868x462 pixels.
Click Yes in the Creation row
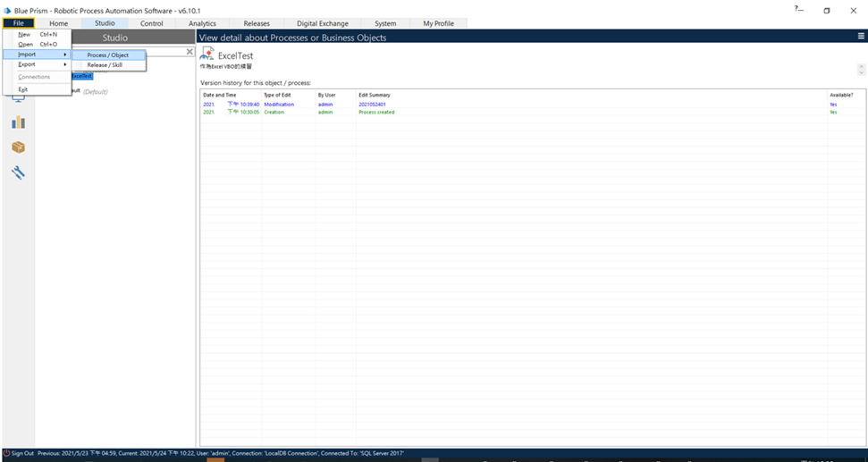(833, 113)
